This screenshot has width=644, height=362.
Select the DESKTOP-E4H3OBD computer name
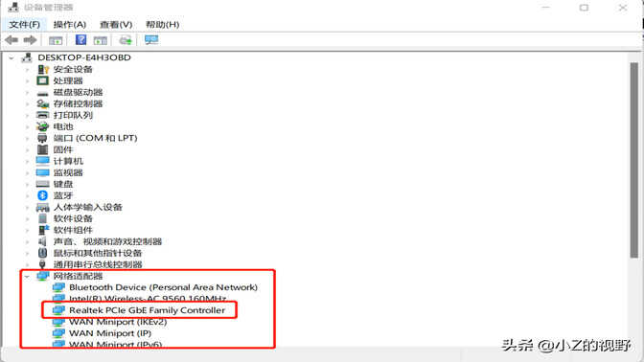[x=84, y=57]
